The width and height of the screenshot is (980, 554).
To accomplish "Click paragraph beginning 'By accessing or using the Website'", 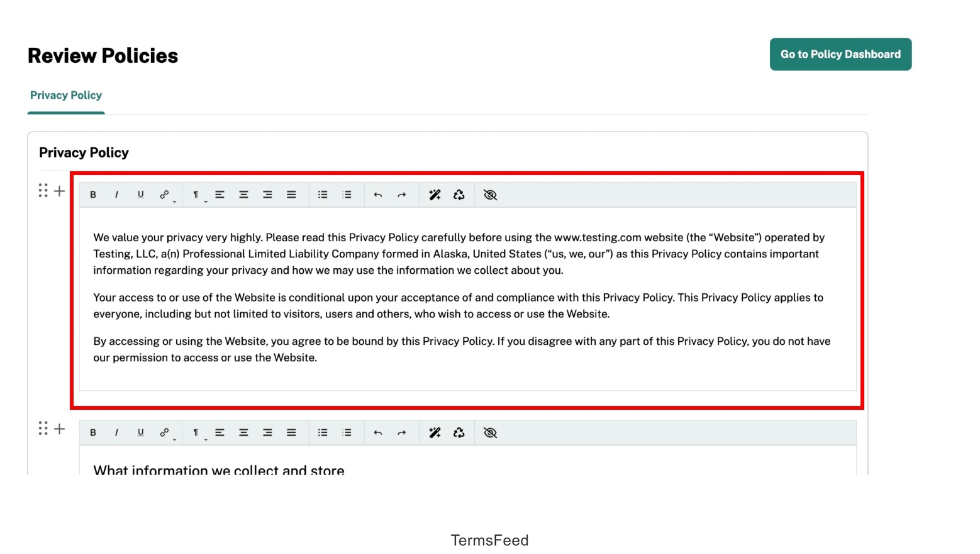I will (x=462, y=349).
